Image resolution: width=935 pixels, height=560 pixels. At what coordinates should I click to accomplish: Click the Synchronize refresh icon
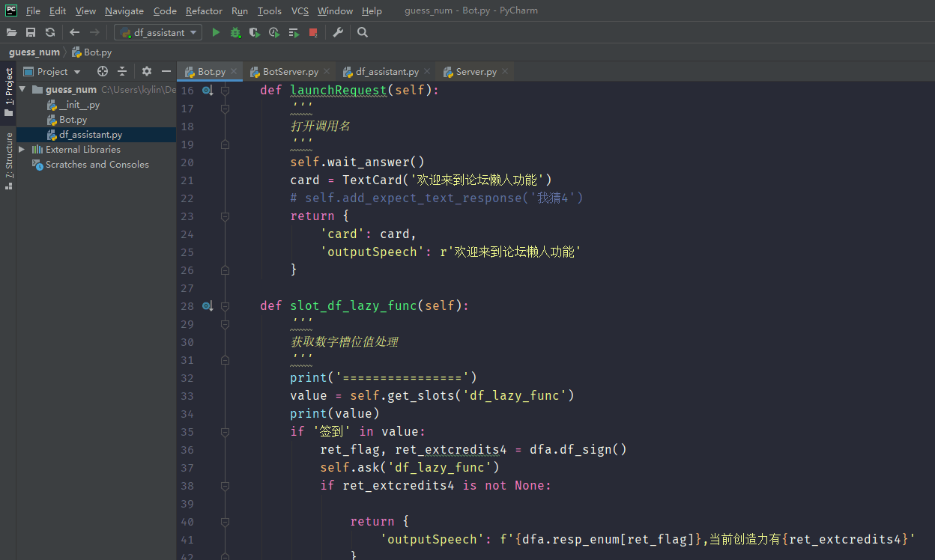(x=50, y=32)
